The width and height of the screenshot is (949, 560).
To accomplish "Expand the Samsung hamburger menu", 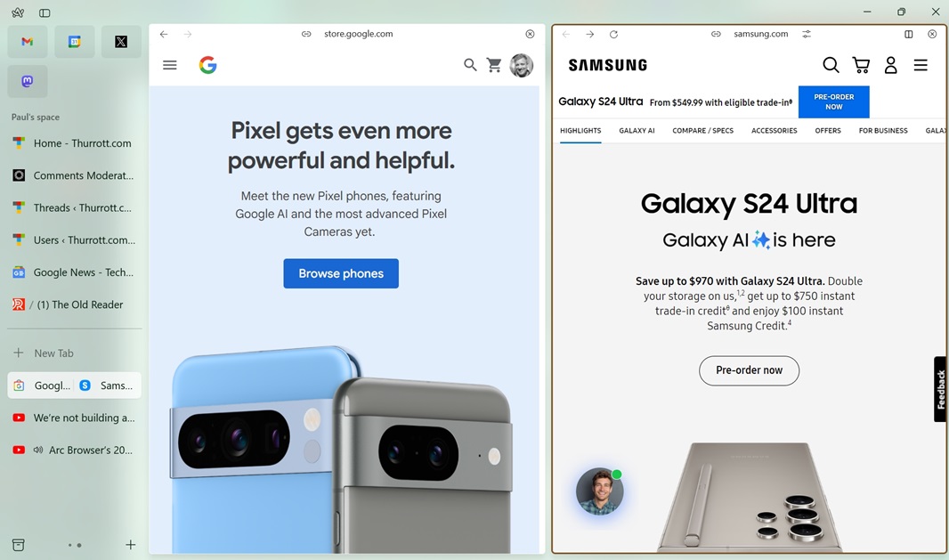I will coord(921,65).
